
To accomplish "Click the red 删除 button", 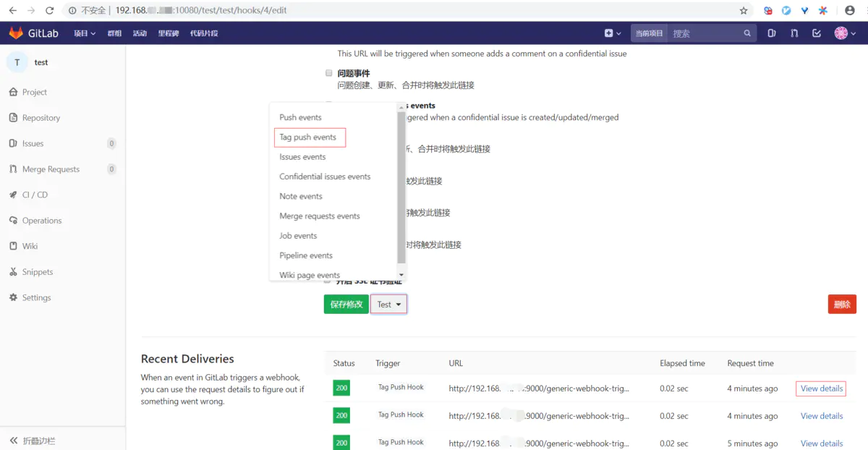I will pos(842,305).
